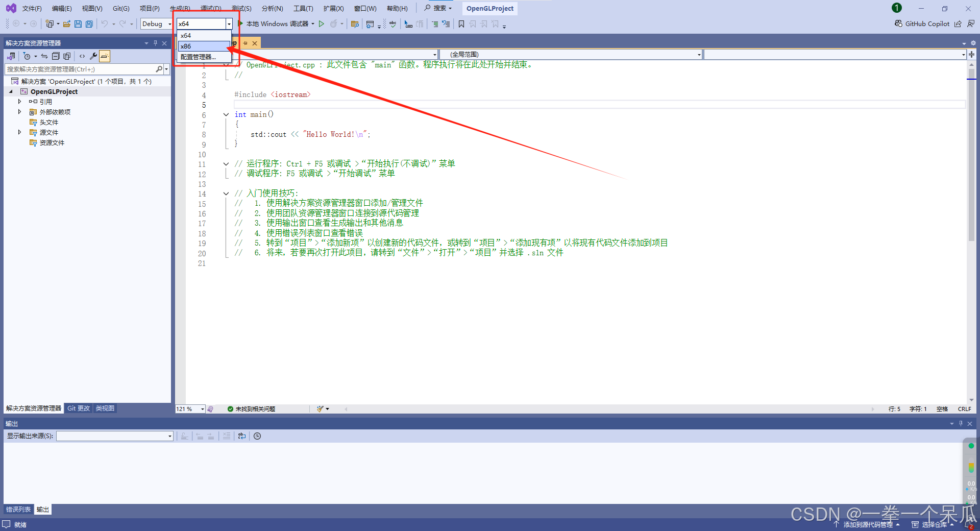Expand the 源文件 tree node
980x531 pixels.
[x=19, y=132]
